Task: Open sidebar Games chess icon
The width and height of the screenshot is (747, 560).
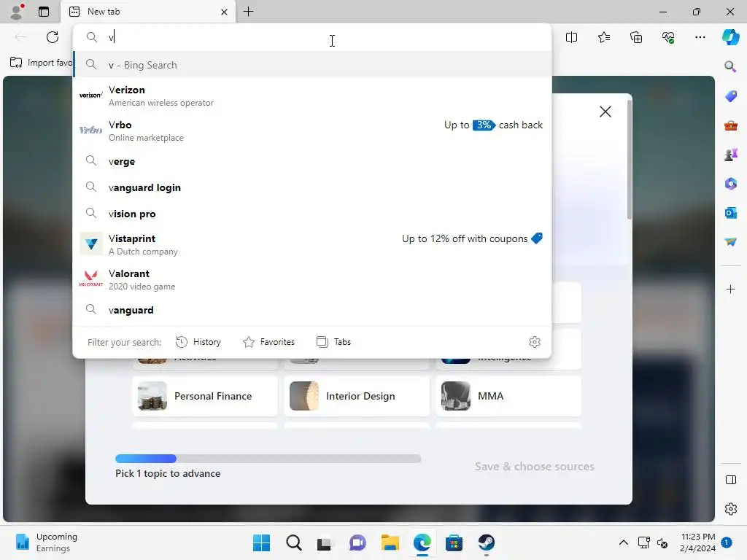Action: [730, 155]
